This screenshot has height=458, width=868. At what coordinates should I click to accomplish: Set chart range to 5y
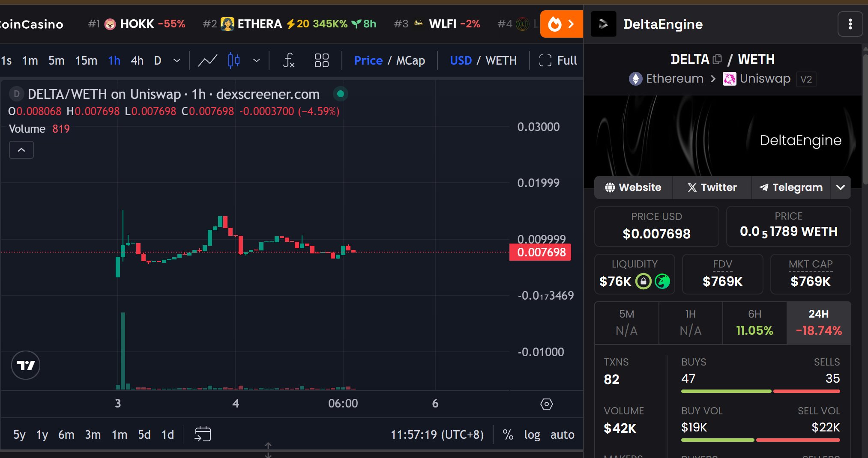click(19, 434)
